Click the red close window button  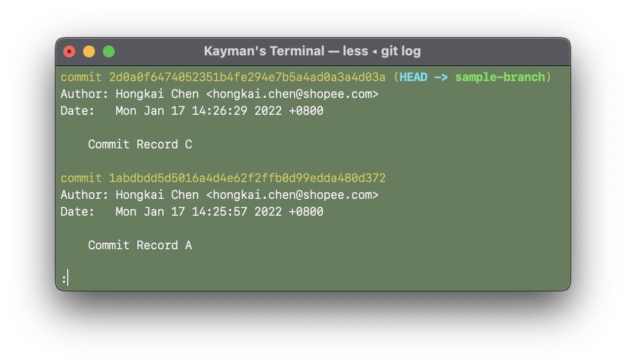pos(69,51)
